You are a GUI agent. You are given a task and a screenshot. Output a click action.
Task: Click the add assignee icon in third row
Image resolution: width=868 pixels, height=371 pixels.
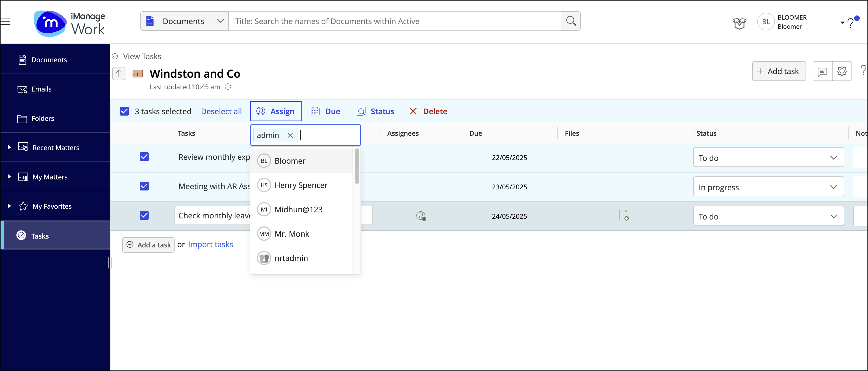pos(421,216)
